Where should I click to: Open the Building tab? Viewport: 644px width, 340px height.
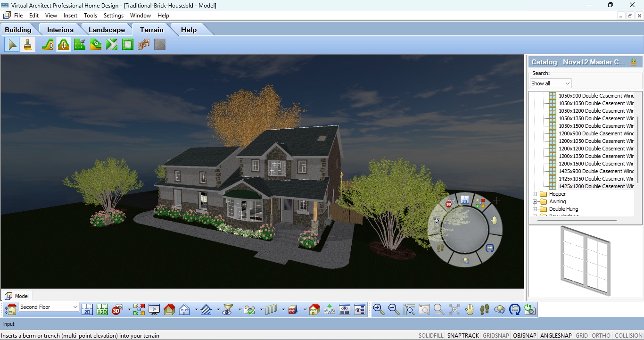pyautogui.click(x=18, y=30)
